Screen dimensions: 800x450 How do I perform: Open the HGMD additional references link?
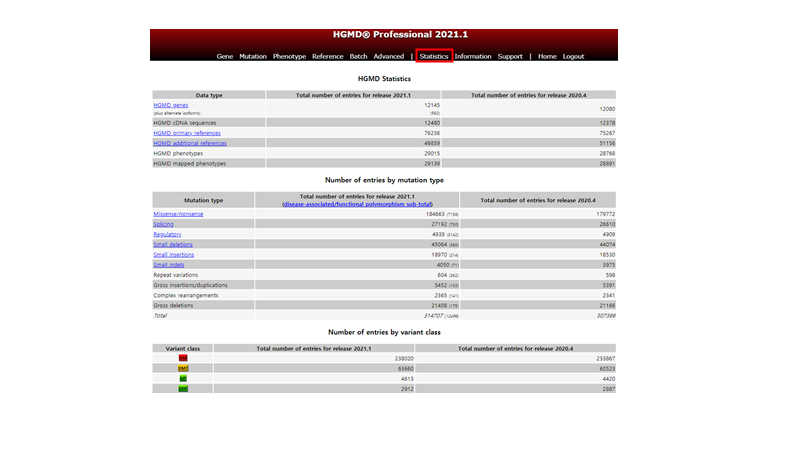tap(190, 143)
